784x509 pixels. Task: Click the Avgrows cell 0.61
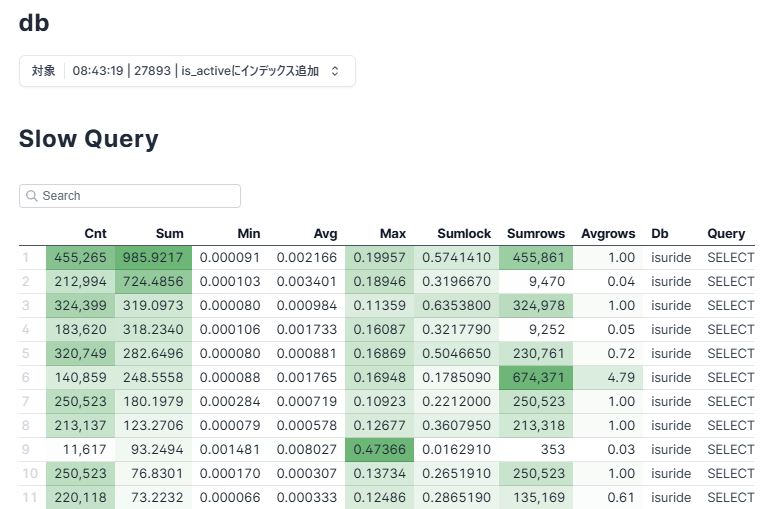click(608, 498)
